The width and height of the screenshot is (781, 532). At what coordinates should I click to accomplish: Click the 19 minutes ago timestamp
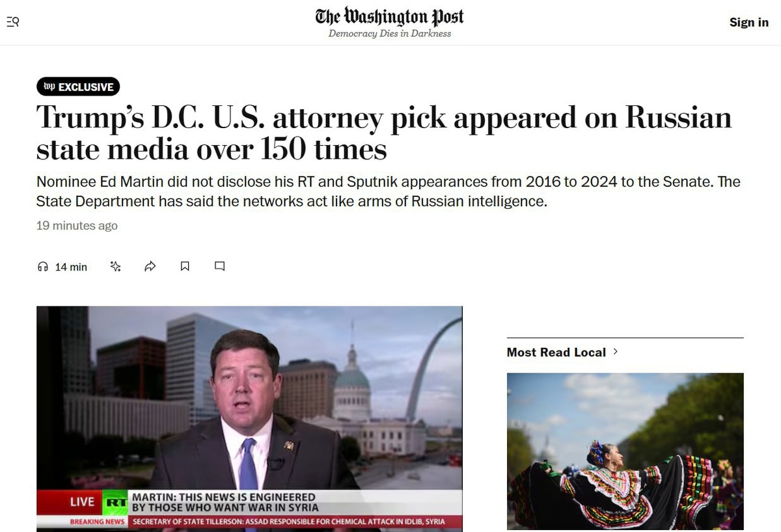[x=77, y=226]
